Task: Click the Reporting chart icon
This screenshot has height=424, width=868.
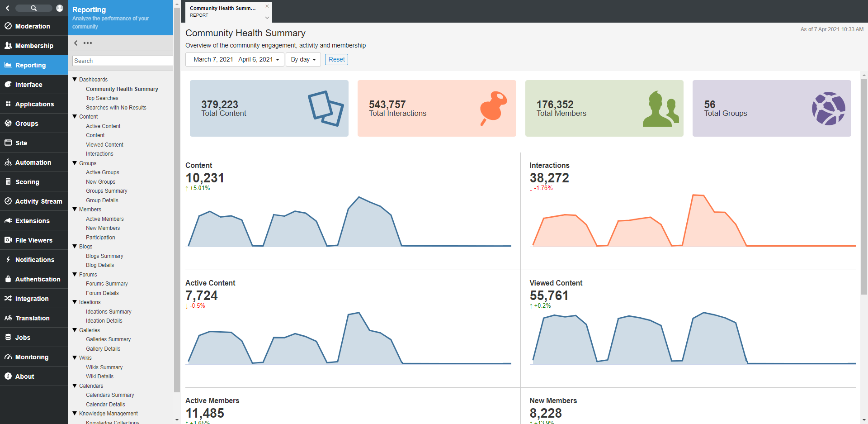Action: coord(8,65)
